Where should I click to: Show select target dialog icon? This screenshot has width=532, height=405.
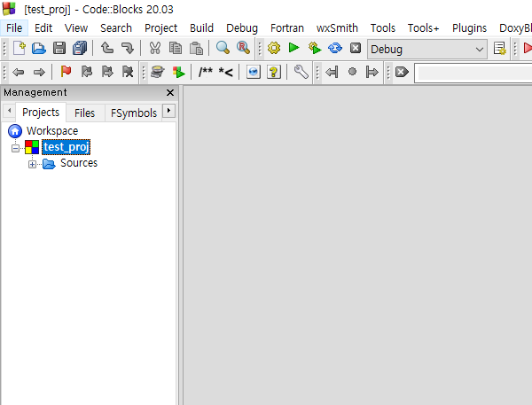pos(500,49)
